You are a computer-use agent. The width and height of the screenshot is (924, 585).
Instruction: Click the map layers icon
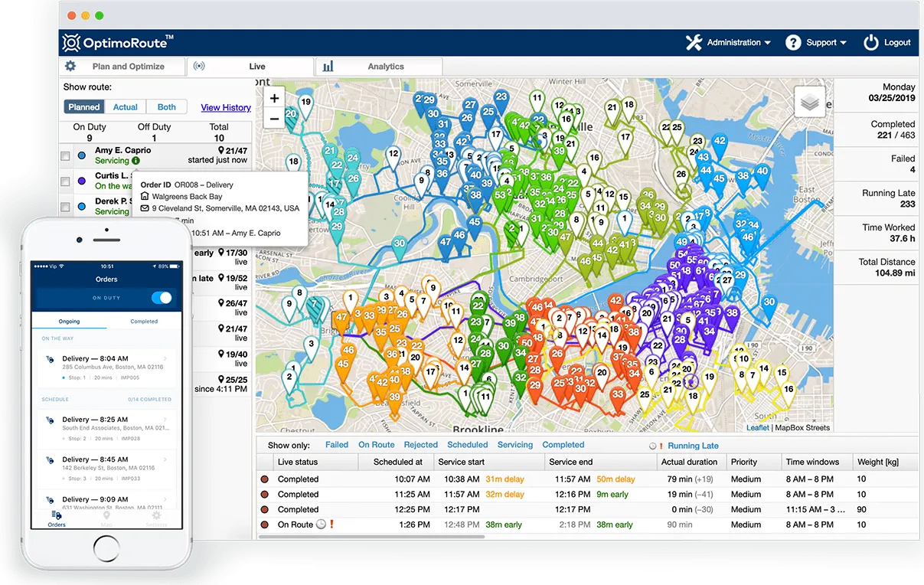(x=809, y=102)
